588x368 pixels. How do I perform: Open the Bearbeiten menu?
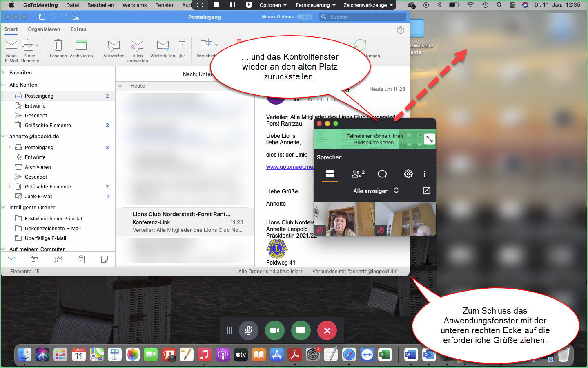100,5
